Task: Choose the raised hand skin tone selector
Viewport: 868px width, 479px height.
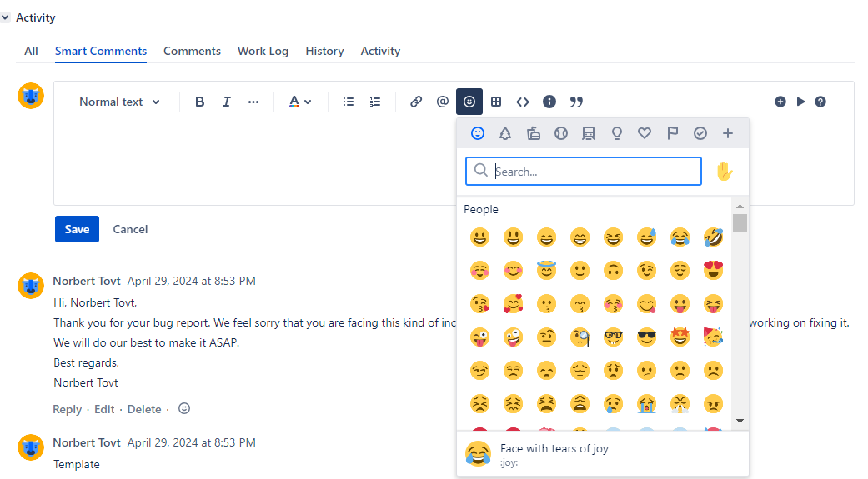Action: pos(724,172)
